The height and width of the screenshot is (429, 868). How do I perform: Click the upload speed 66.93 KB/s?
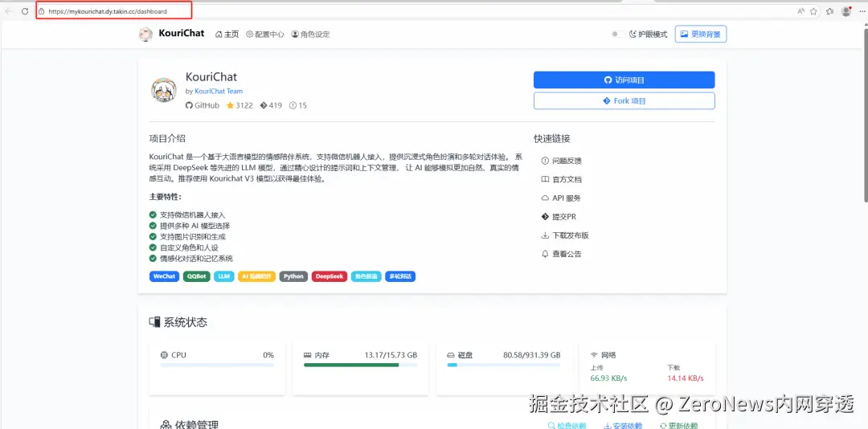click(x=609, y=378)
